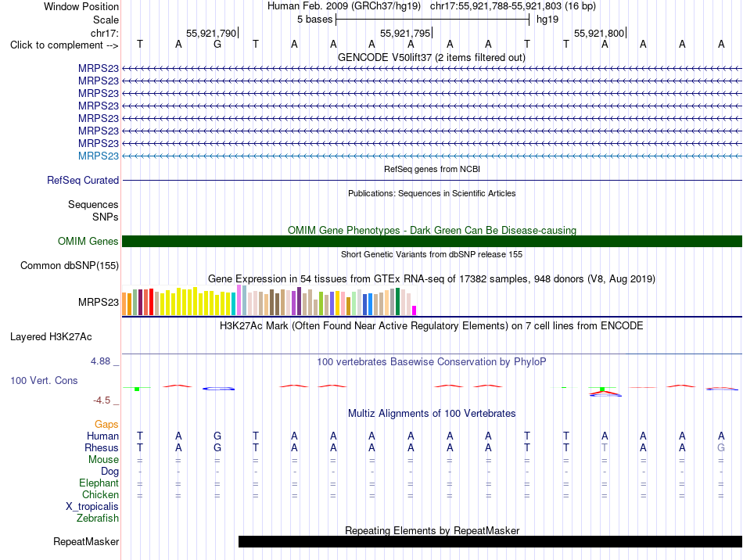Click the Scale 5 bases ruler
This screenshot has width=743, height=560.
pos(433,20)
